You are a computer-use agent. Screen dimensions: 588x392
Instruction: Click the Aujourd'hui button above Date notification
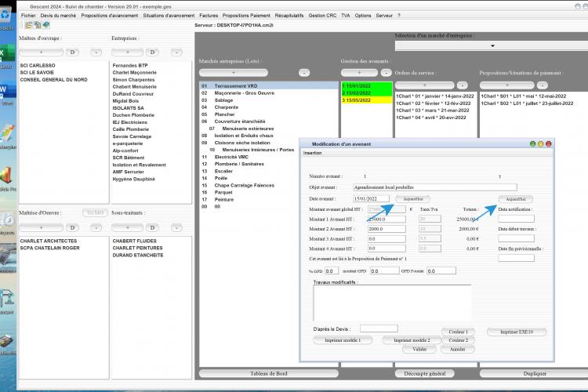point(516,199)
